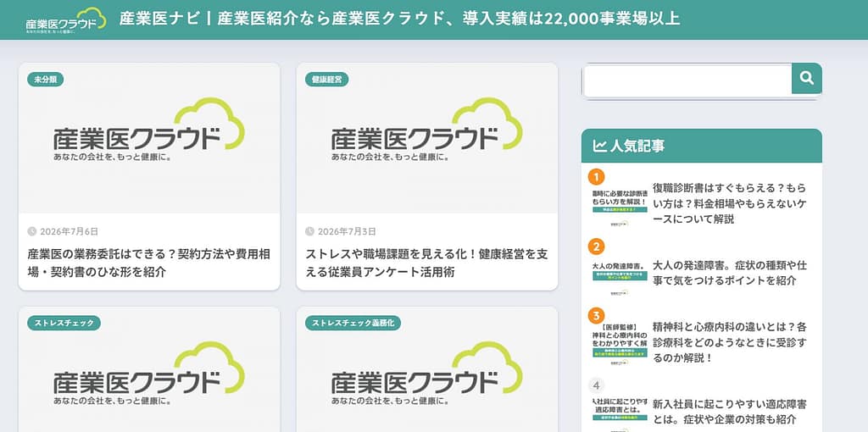The image size is (868, 432).
Task: Open popular article 大人の発達障害
Action: [730, 273]
